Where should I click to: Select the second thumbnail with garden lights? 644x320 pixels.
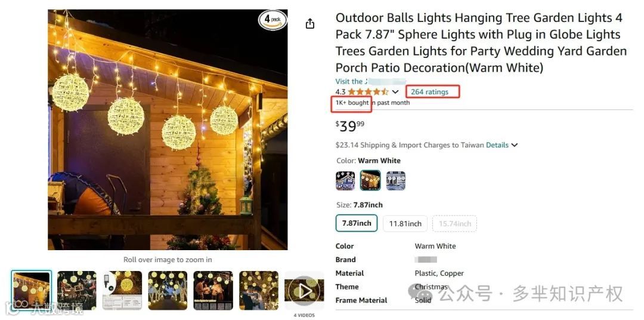point(77,290)
